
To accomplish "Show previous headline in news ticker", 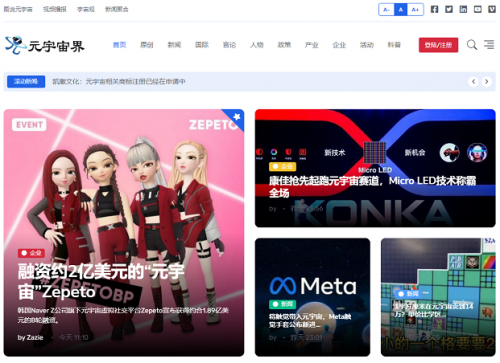I will tap(474, 81).
